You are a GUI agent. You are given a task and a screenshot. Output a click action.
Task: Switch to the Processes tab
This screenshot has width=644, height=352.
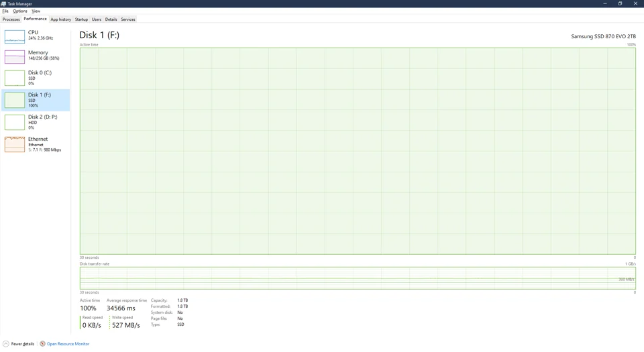click(11, 19)
